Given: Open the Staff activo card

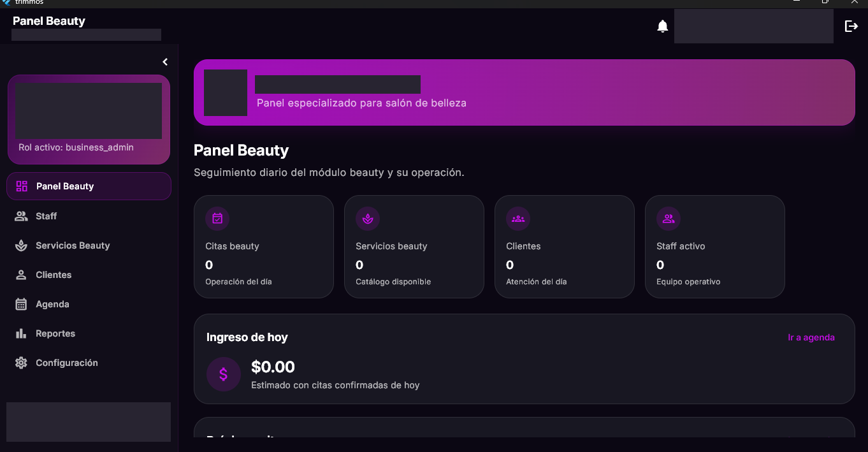Looking at the screenshot, I should 715,247.
